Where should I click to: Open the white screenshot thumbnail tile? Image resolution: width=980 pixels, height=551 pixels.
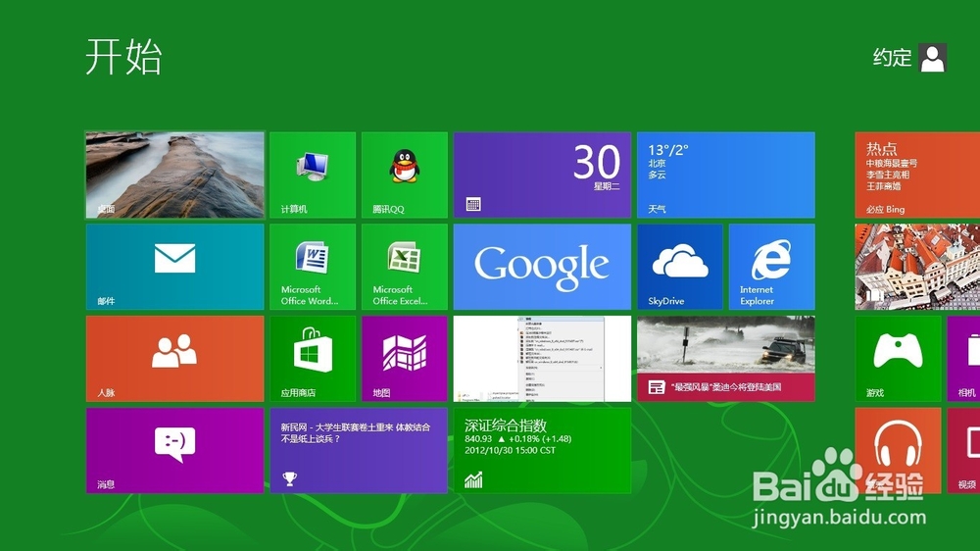point(542,359)
